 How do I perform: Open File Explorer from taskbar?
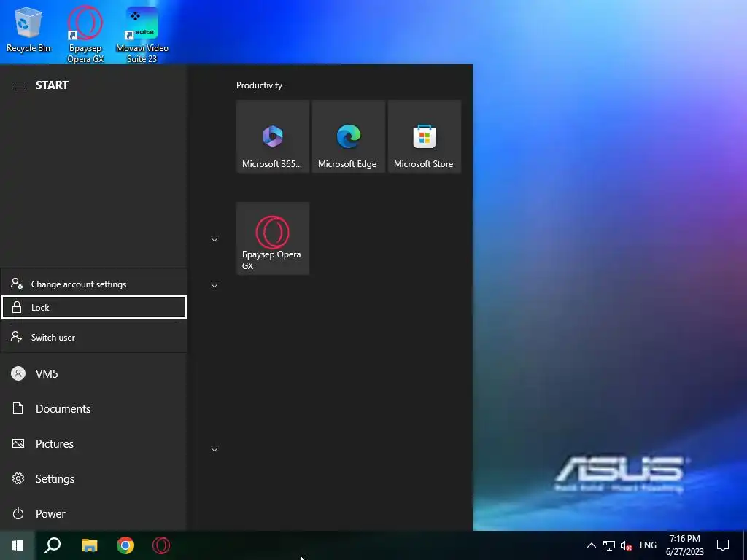(x=89, y=545)
